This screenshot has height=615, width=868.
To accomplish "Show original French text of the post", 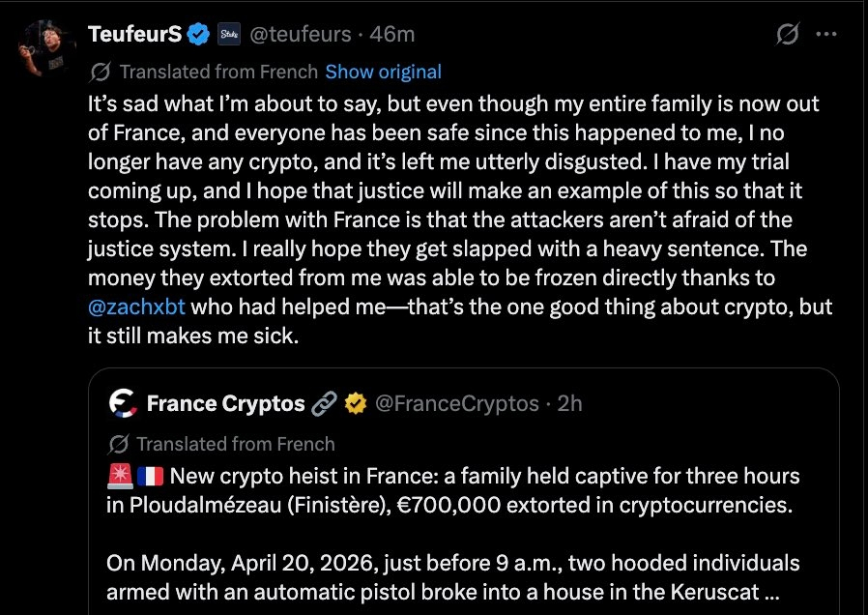I will coord(383,72).
